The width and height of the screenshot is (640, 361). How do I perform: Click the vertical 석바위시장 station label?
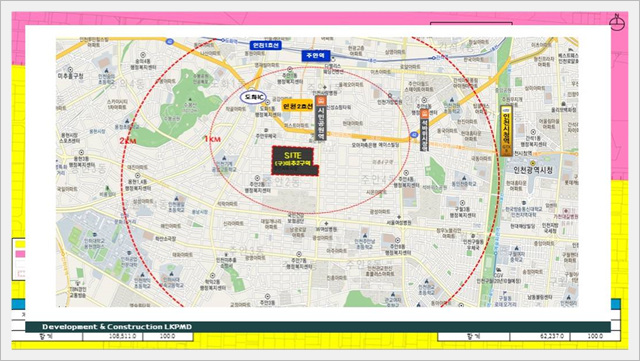tap(424, 134)
